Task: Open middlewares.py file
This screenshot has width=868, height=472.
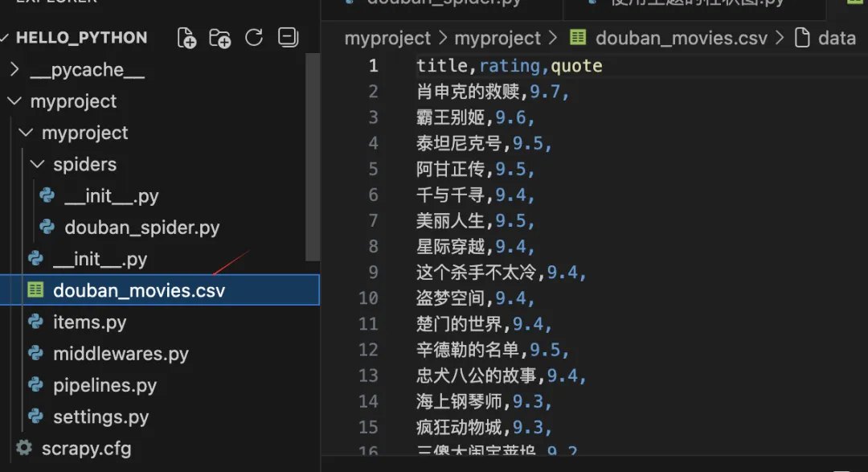Action: (x=121, y=354)
